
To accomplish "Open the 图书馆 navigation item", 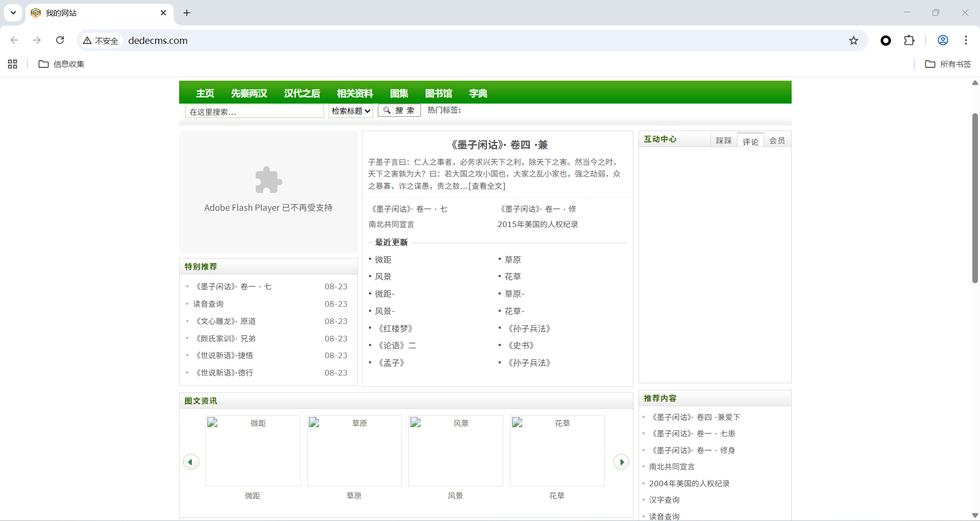I will (x=439, y=93).
